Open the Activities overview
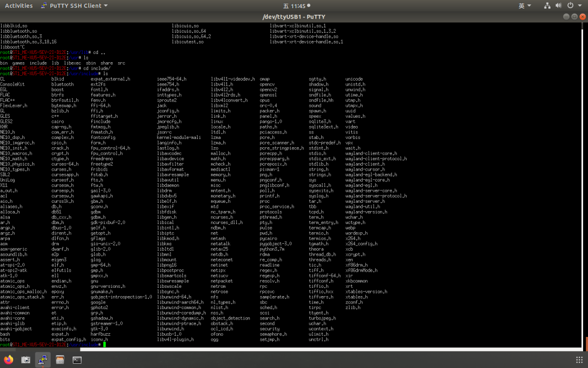The image size is (588, 368). [19, 5]
